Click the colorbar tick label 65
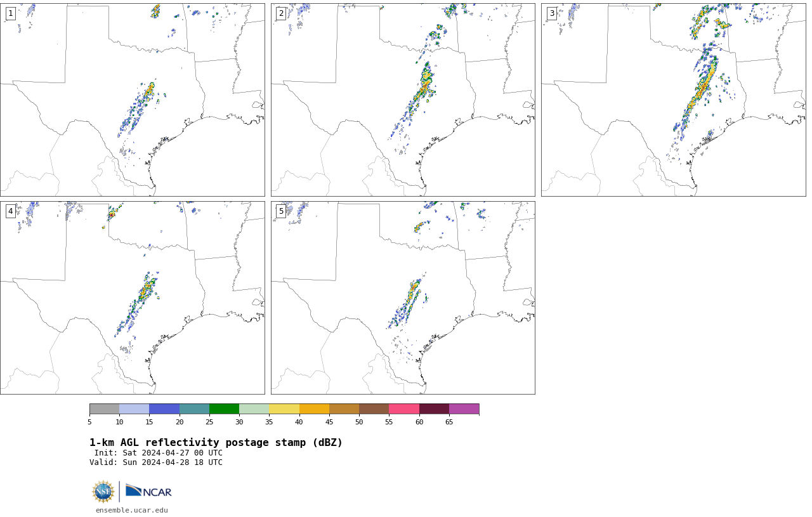 (x=449, y=422)
